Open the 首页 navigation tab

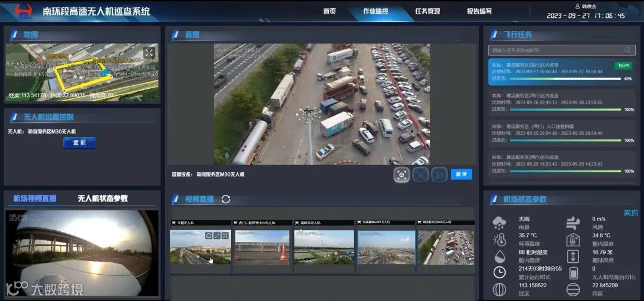[x=329, y=11]
